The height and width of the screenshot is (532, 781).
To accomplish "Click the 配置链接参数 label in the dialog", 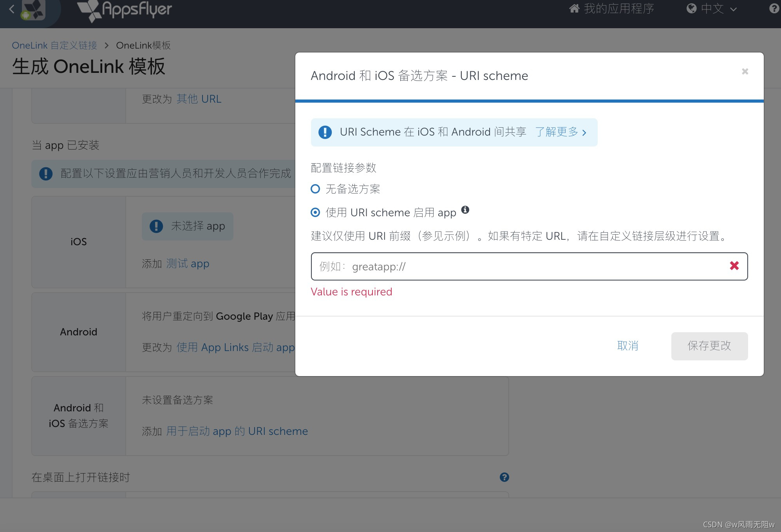I will point(343,168).
